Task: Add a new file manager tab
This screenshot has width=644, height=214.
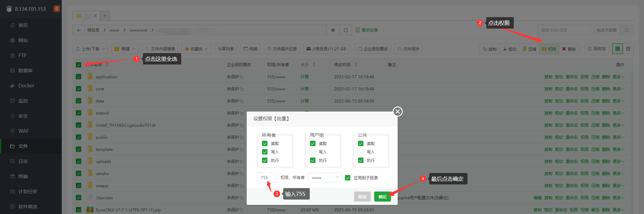Action: pyautogui.click(x=105, y=15)
